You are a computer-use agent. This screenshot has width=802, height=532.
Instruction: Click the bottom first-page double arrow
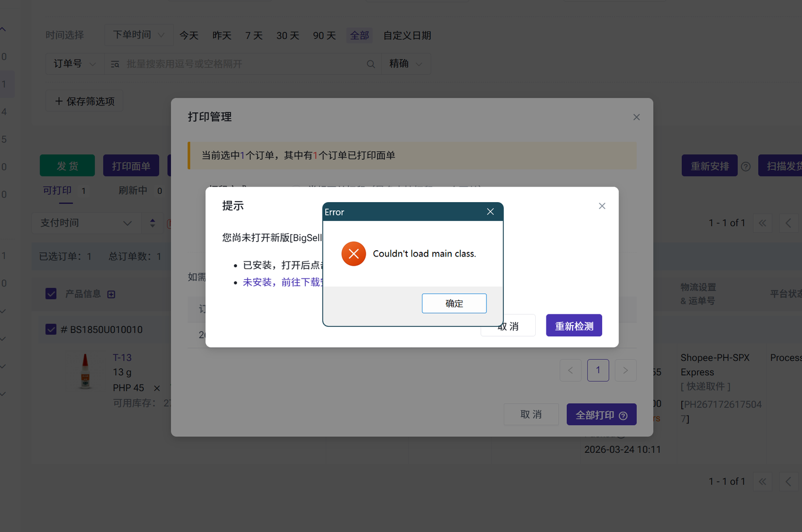pyautogui.click(x=762, y=482)
